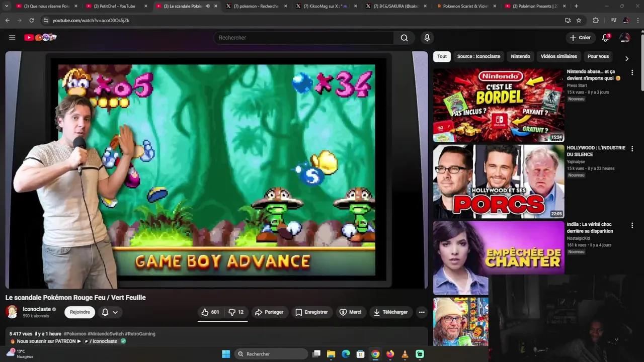Open the YouTube hamburger guide menu
Screen dimensions: 644x362
pyautogui.click(x=12, y=38)
